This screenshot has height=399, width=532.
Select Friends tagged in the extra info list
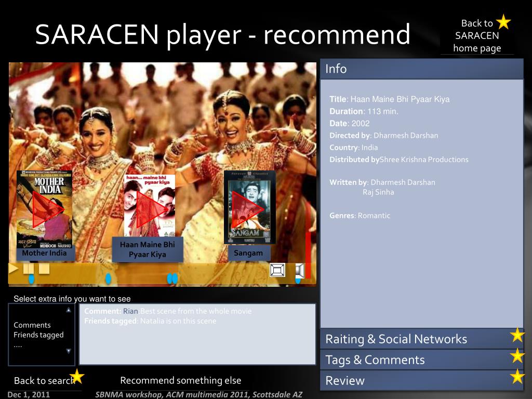[x=38, y=335]
